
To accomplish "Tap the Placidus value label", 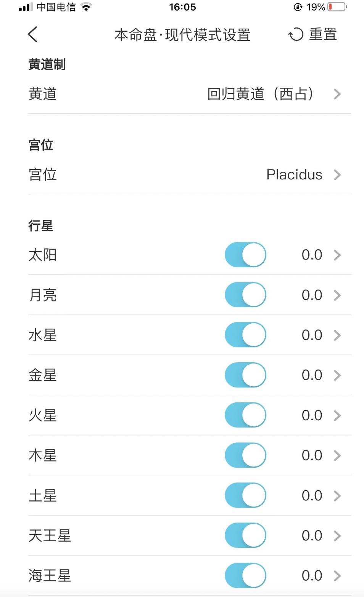I will [x=294, y=175].
